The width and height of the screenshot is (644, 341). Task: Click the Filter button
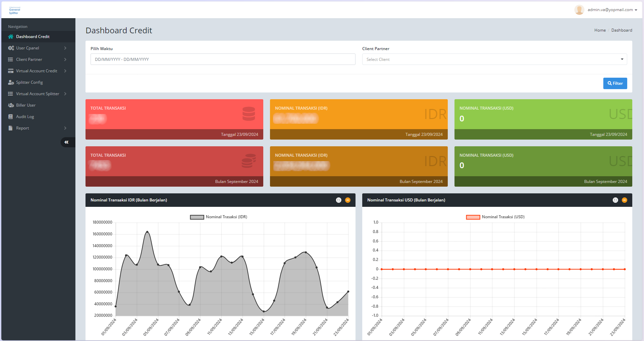[615, 83]
